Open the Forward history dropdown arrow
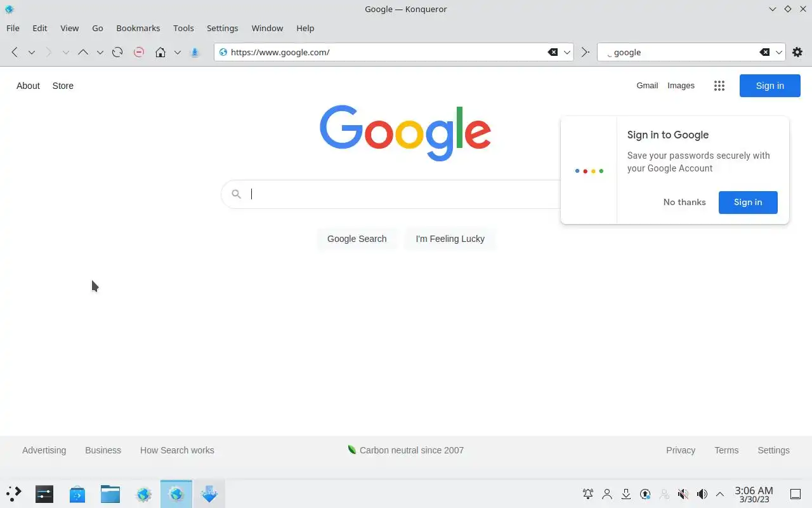 click(x=65, y=52)
